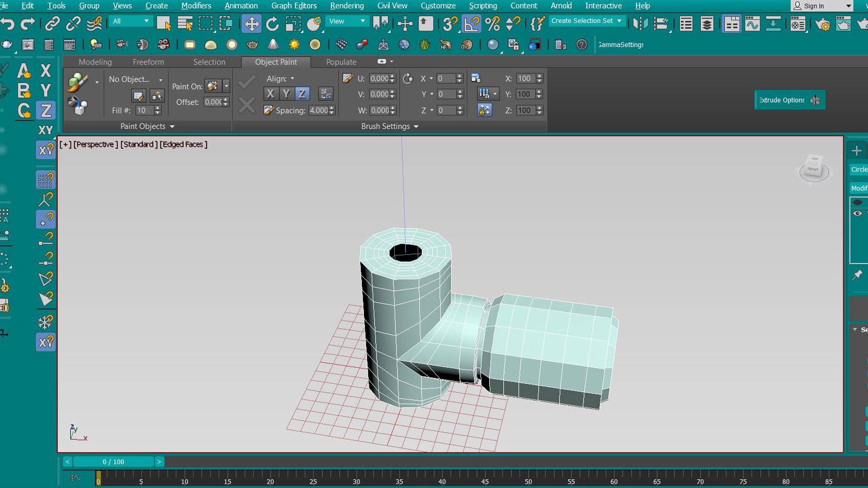Activate the Select and Move tool
Image resolution: width=868 pixels, height=488 pixels.
tap(251, 23)
